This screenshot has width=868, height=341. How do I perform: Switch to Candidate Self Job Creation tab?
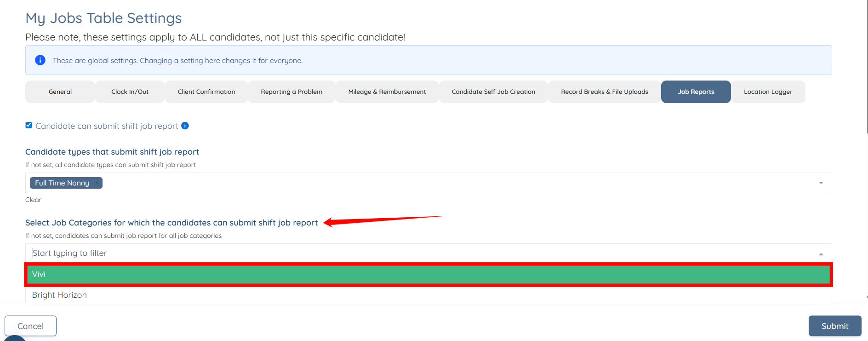point(493,92)
